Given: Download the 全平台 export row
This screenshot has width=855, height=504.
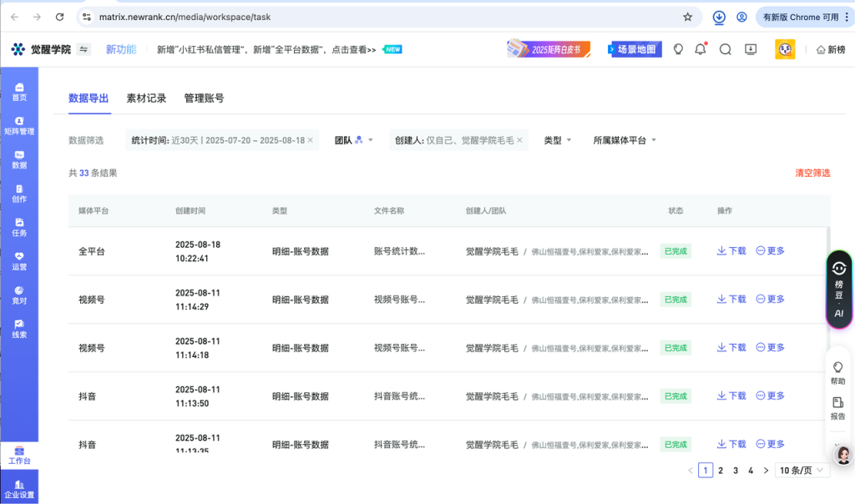Looking at the screenshot, I should [731, 250].
